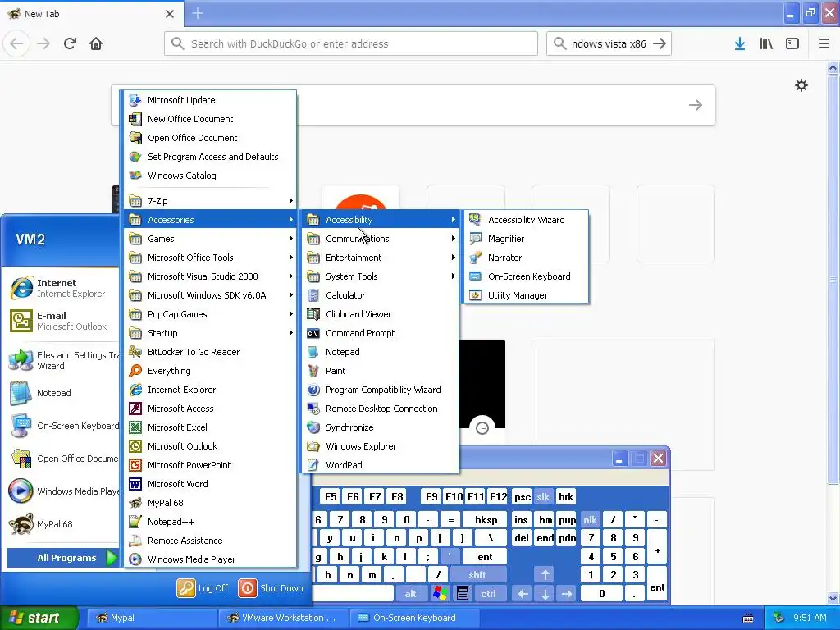Click the Windows start button
This screenshot has height=630, width=840.
tap(39, 618)
